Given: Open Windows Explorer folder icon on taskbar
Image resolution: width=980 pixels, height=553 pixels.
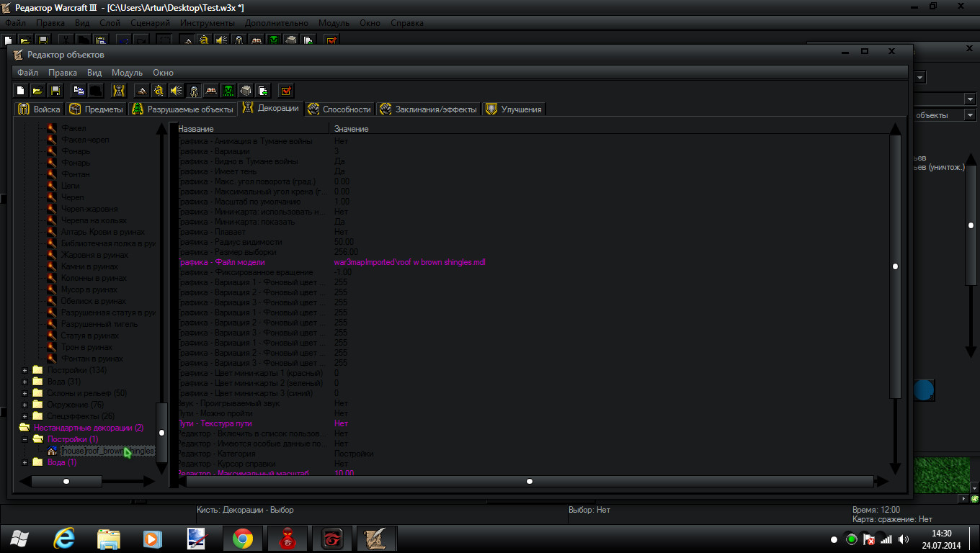Looking at the screenshot, I should click(109, 539).
